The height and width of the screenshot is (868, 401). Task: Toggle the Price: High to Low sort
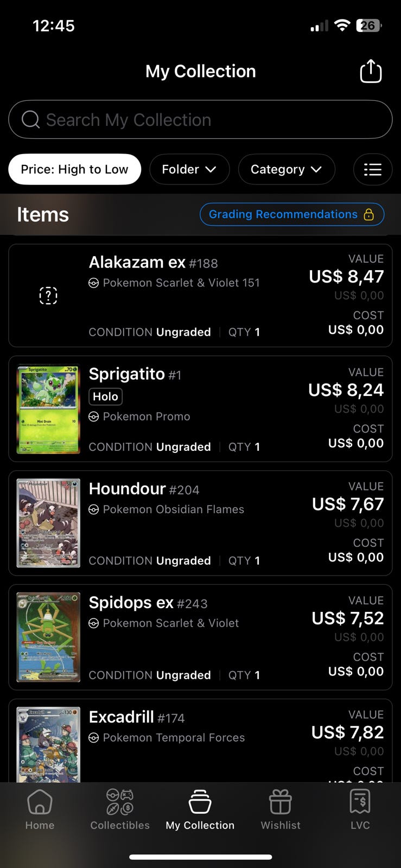tap(74, 169)
